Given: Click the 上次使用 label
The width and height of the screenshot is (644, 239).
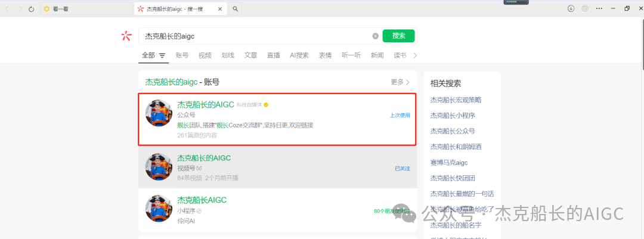Looking at the screenshot, I should pos(400,116).
